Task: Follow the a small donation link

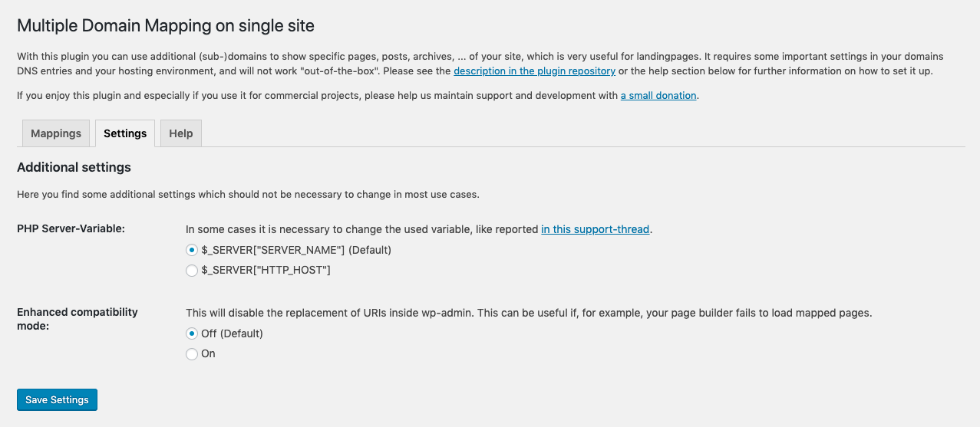Action: 658,96
